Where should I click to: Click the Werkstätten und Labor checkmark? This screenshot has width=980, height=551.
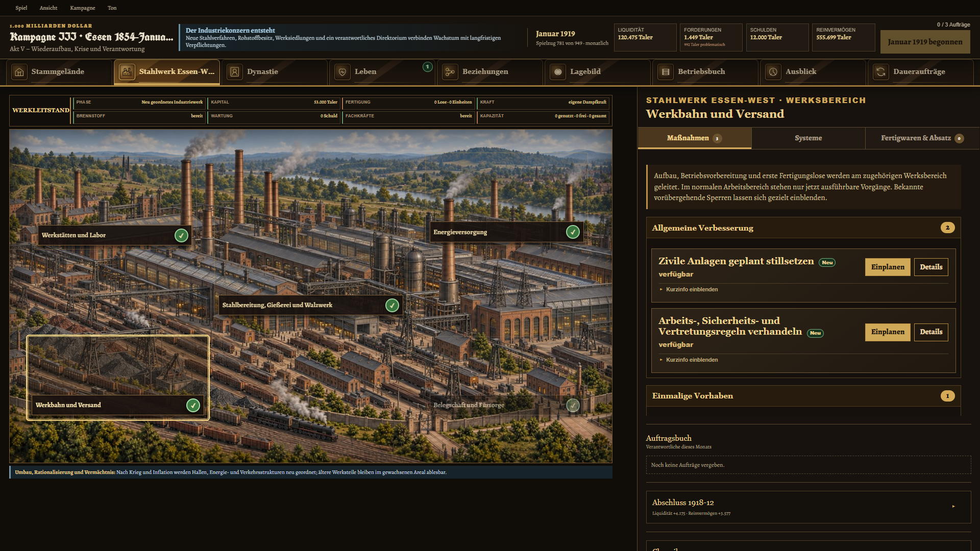(181, 235)
